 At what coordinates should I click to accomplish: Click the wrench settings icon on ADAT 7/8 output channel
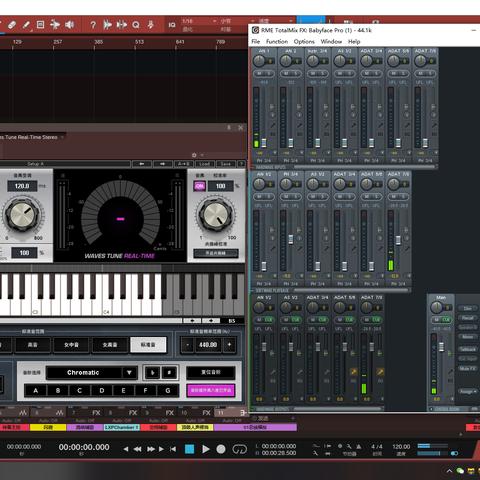(380, 371)
